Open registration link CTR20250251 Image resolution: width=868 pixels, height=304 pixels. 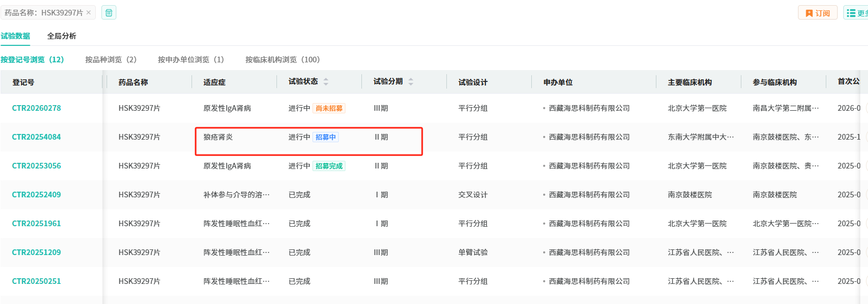click(37, 281)
